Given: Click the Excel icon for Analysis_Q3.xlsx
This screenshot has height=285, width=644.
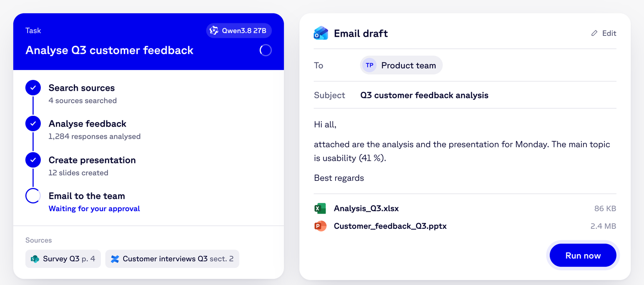Looking at the screenshot, I should [320, 208].
